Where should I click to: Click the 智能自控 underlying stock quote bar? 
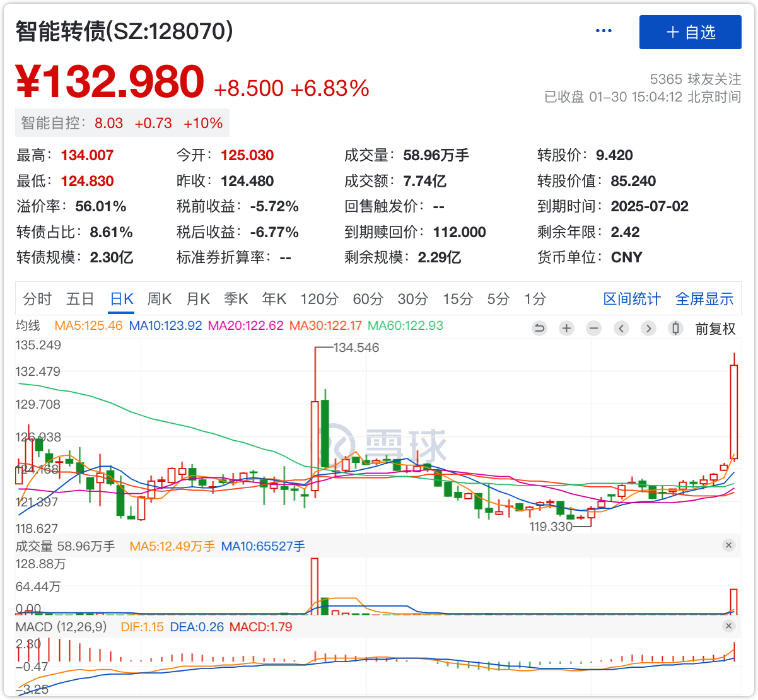coord(122,123)
